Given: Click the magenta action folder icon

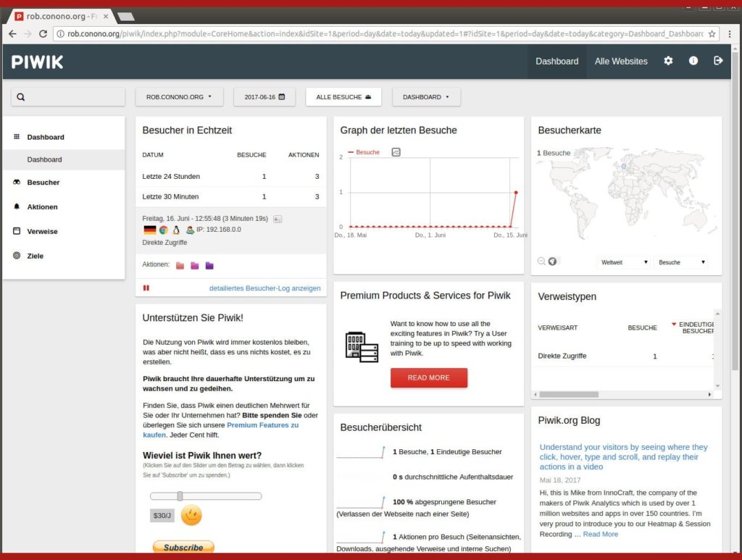Looking at the screenshot, I should [194, 265].
